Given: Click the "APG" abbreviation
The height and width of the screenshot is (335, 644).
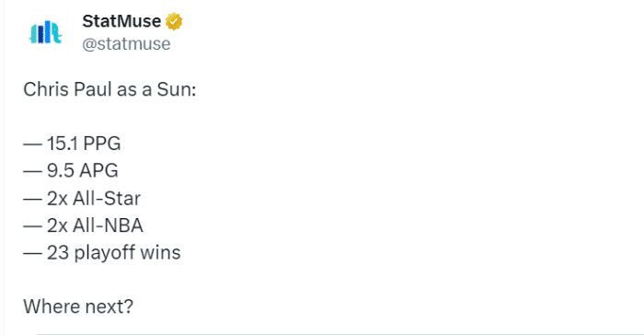Looking at the screenshot, I should coord(99,170).
